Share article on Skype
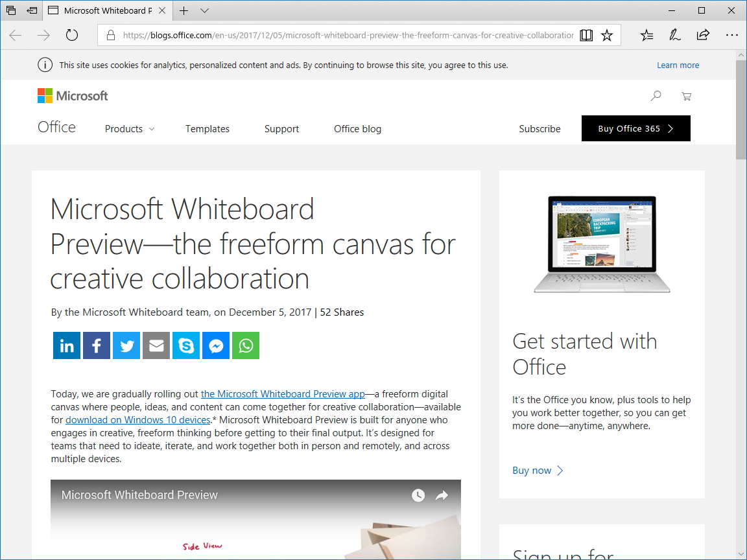This screenshot has width=747, height=560. (186, 345)
